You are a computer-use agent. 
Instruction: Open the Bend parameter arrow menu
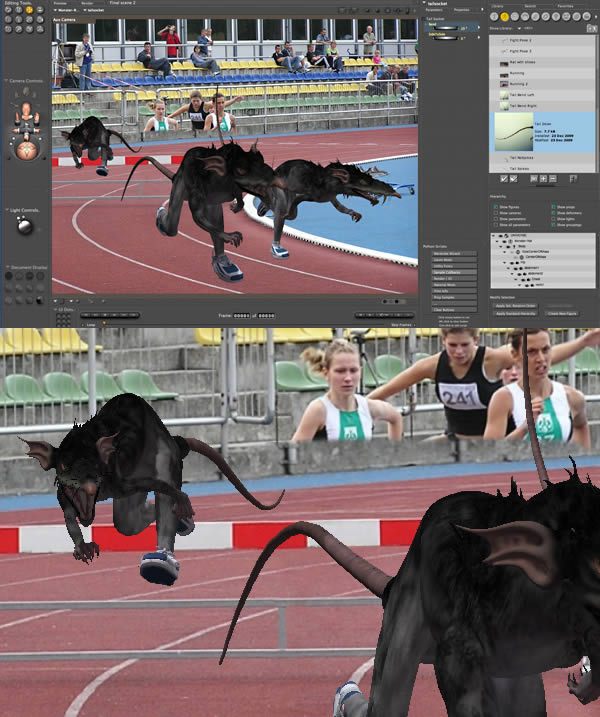click(479, 27)
